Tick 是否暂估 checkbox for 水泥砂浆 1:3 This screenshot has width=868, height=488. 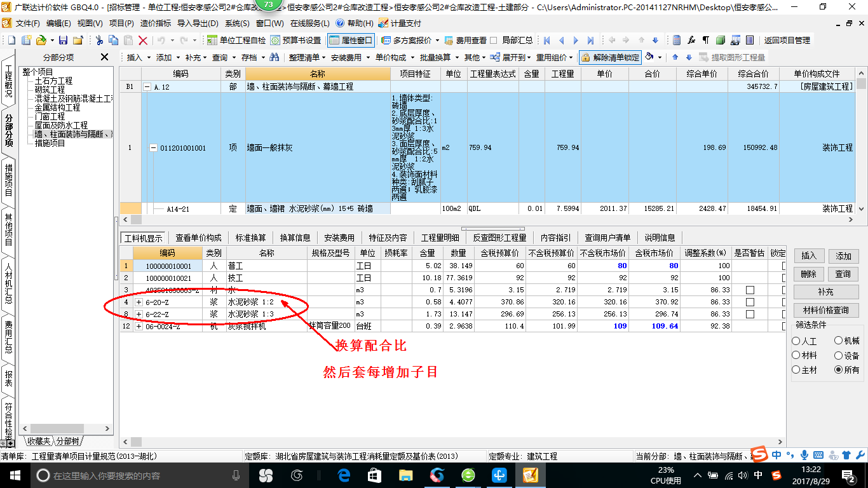[x=750, y=314]
